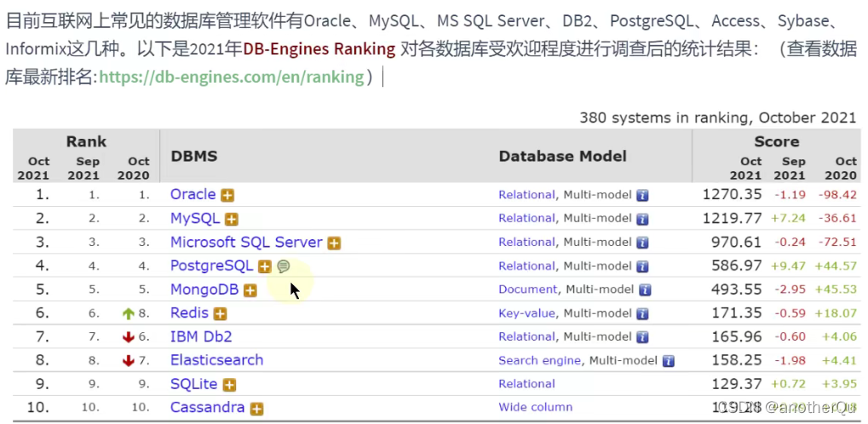Click the Score column header

(777, 141)
